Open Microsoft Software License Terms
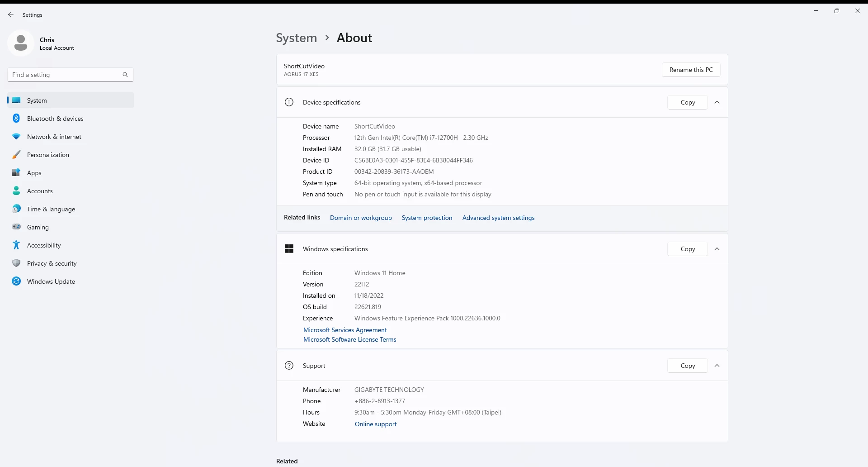Image resolution: width=868 pixels, height=467 pixels. click(x=349, y=339)
